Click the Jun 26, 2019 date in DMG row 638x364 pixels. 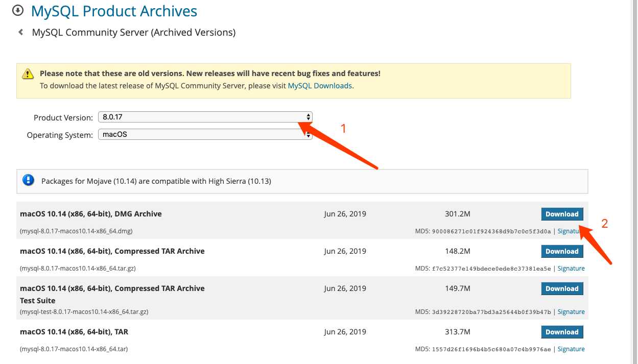click(345, 214)
